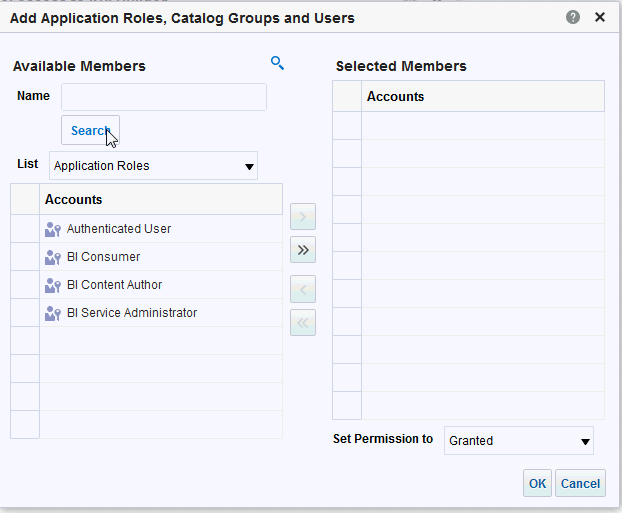
Task: Click the BI Consumer role icon
Action: (53, 257)
